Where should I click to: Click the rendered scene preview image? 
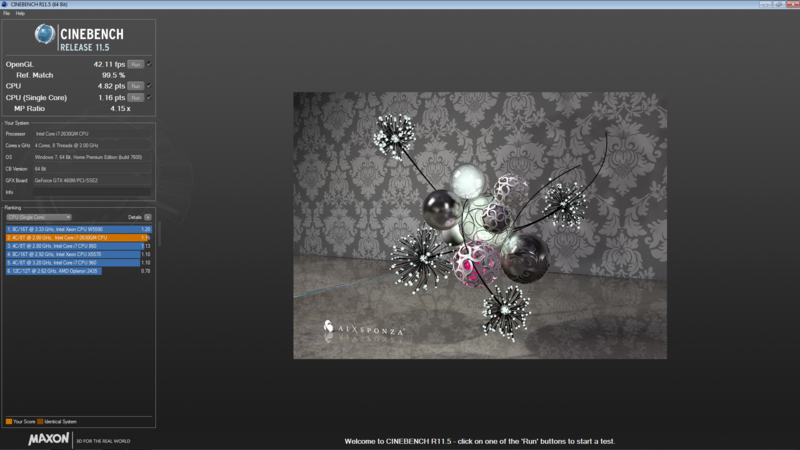[x=480, y=225]
